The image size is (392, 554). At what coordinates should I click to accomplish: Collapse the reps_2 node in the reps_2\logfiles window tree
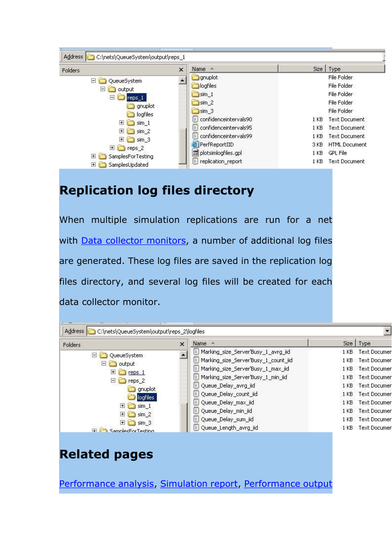[x=113, y=381]
